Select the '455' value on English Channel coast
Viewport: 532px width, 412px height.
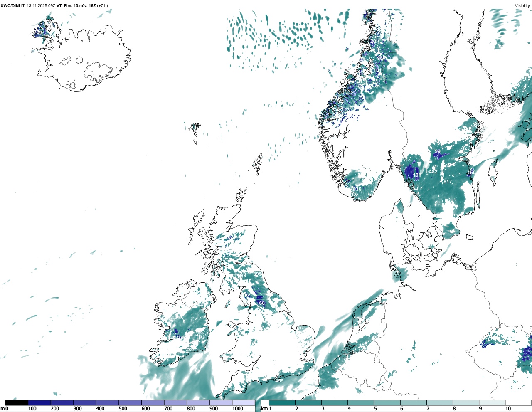[x=279, y=381]
